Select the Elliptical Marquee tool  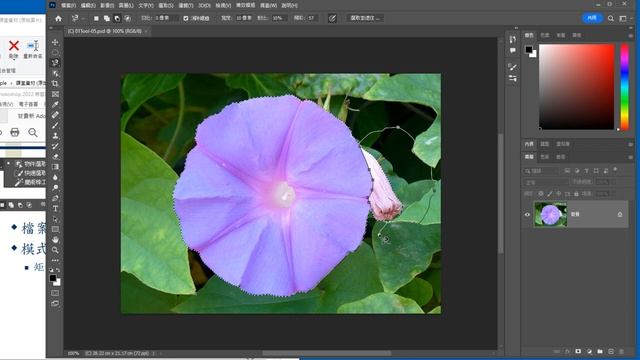coord(55,52)
